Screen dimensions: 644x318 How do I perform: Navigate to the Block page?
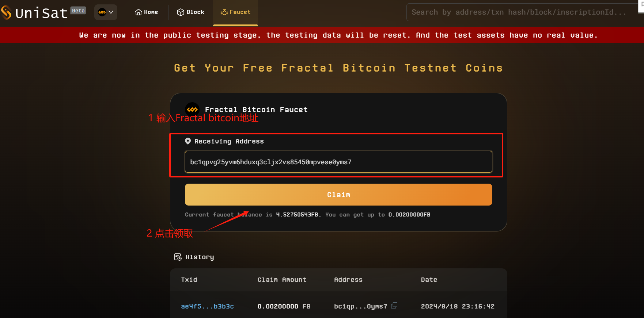pos(190,12)
